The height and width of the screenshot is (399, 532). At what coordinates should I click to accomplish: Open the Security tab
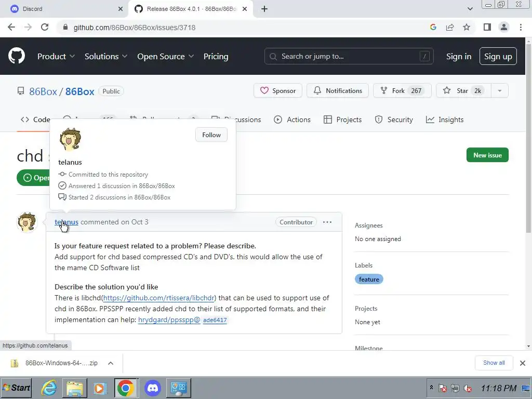(x=394, y=119)
